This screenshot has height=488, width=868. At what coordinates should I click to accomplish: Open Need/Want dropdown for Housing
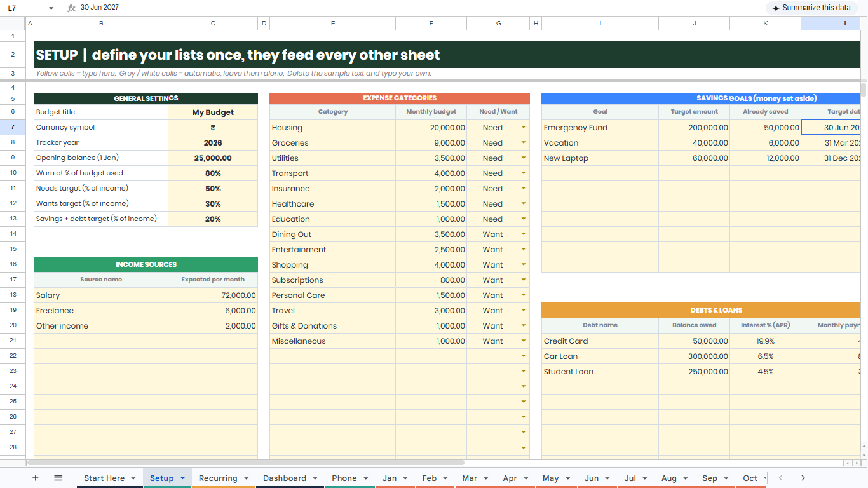point(524,127)
